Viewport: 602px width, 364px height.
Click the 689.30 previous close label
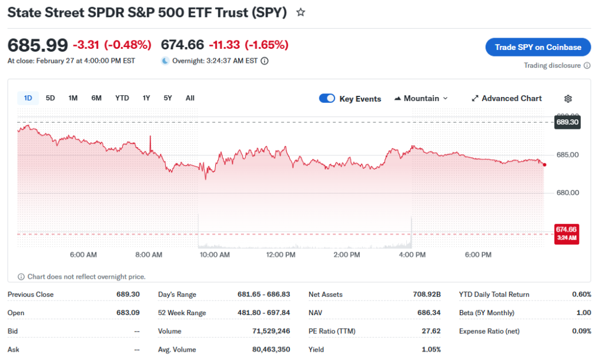tap(567, 122)
